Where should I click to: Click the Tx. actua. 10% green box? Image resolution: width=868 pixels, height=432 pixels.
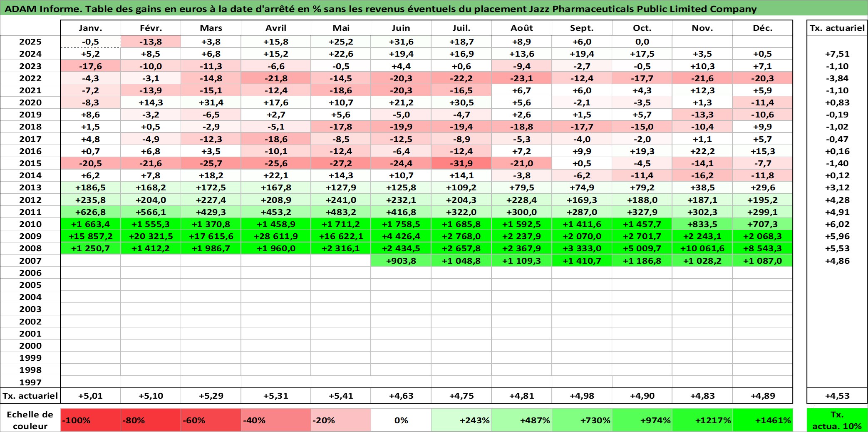point(837,420)
